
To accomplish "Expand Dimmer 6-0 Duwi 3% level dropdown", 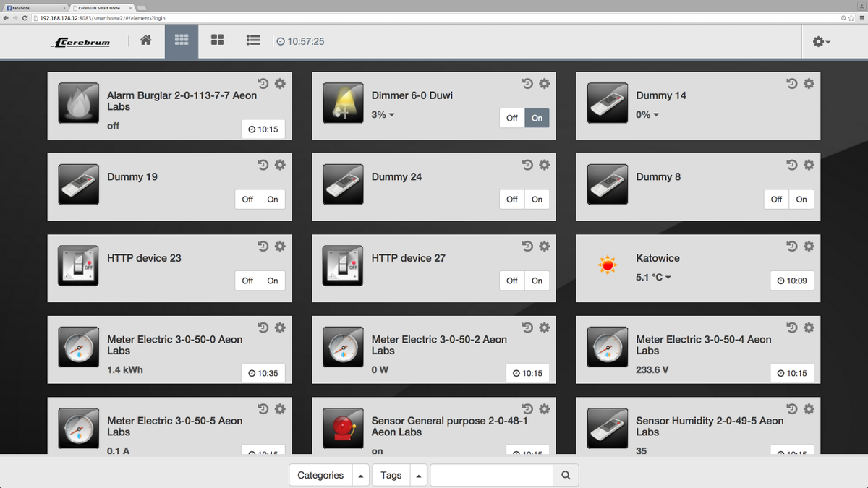I will click(383, 115).
